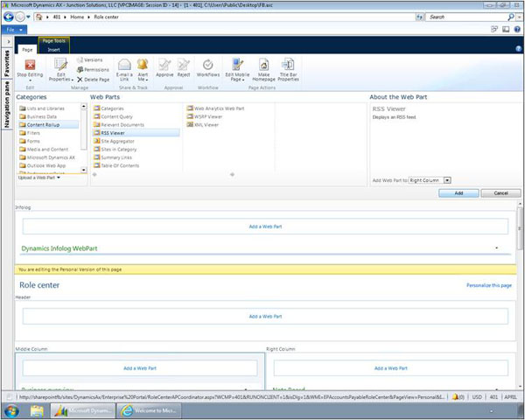The image size is (525, 420).
Task: Select the Insert ribbon tab
Action: pyautogui.click(x=53, y=50)
